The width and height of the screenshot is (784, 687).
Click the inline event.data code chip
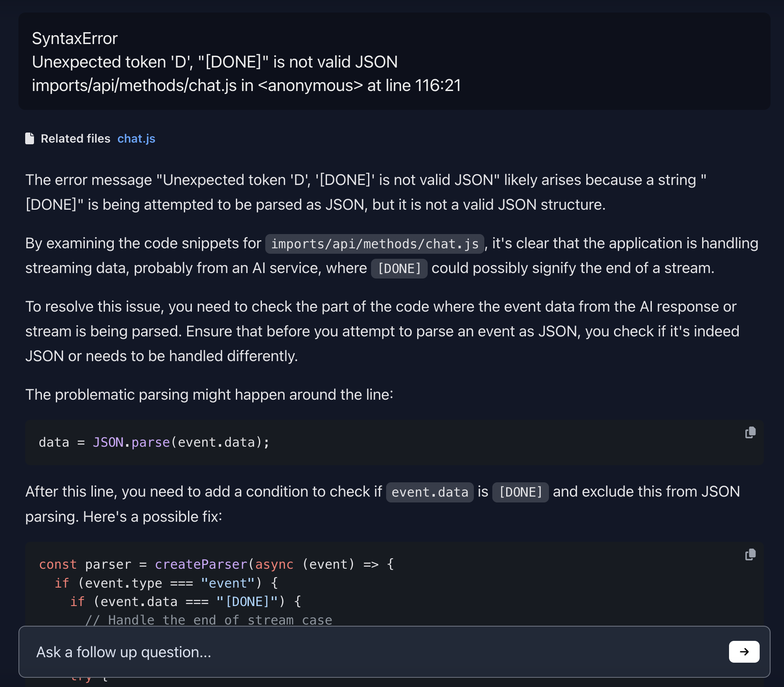click(x=430, y=492)
